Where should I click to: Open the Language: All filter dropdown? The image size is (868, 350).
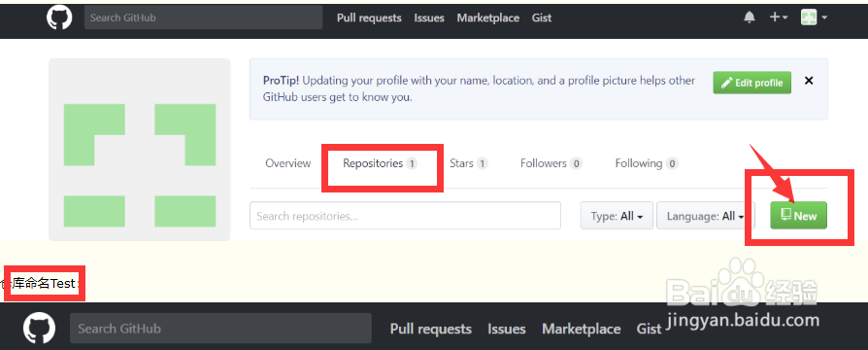tap(706, 216)
